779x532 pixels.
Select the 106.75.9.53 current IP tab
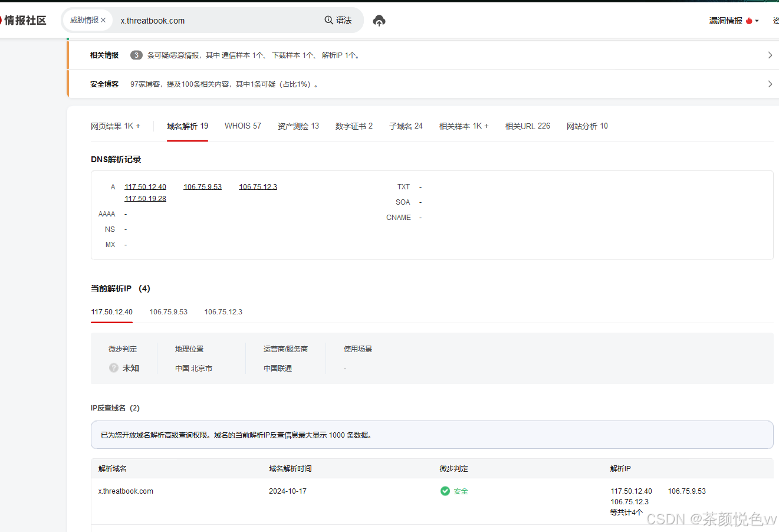point(168,312)
